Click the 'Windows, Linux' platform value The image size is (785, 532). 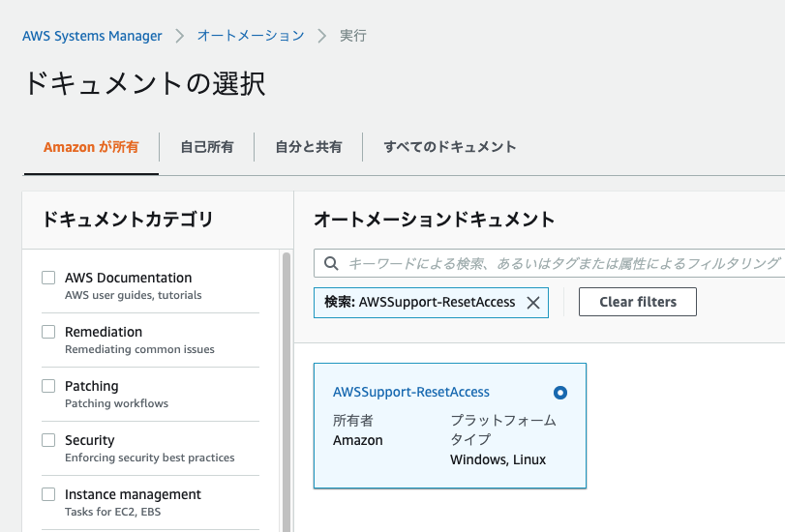498,459
